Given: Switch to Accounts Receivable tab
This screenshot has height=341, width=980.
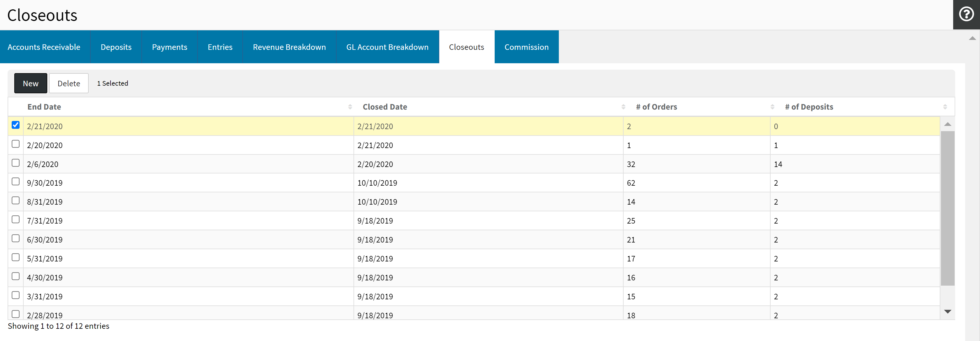Looking at the screenshot, I should [x=44, y=47].
